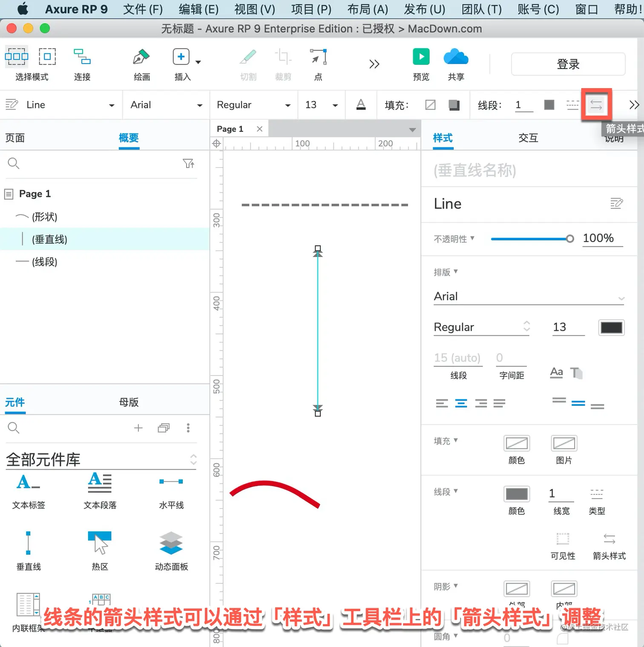Image resolution: width=644 pixels, height=647 pixels.
Task: Pick the Vertical Line widget
Action: point(29,551)
